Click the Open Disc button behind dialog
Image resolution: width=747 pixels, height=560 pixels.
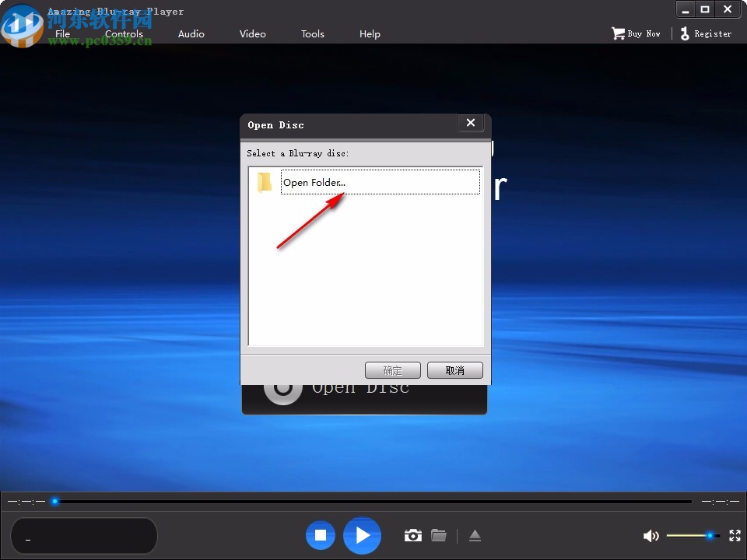click(x=364, y=399)
